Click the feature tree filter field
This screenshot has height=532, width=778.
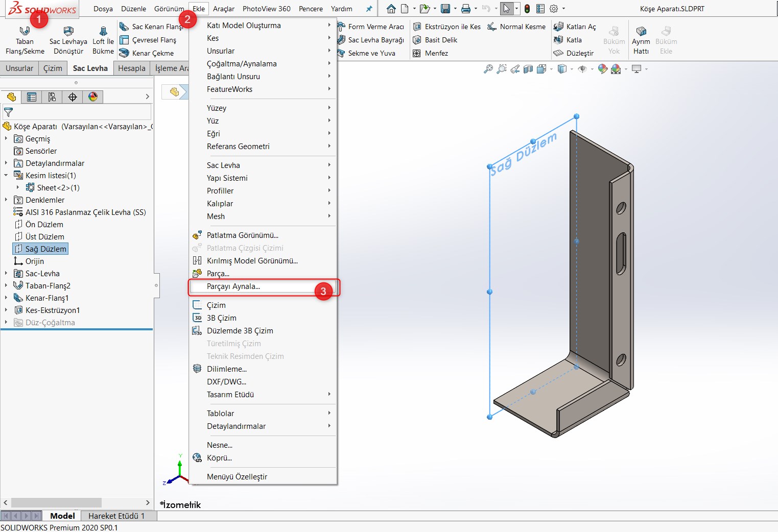[x=77, y=111]
